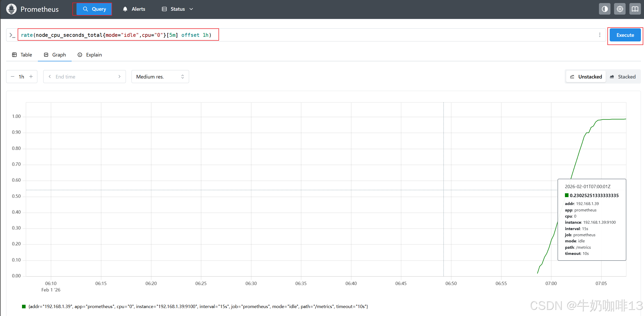
Task: Toggle the dark/light theme icon
Action: tap(605, 9)
